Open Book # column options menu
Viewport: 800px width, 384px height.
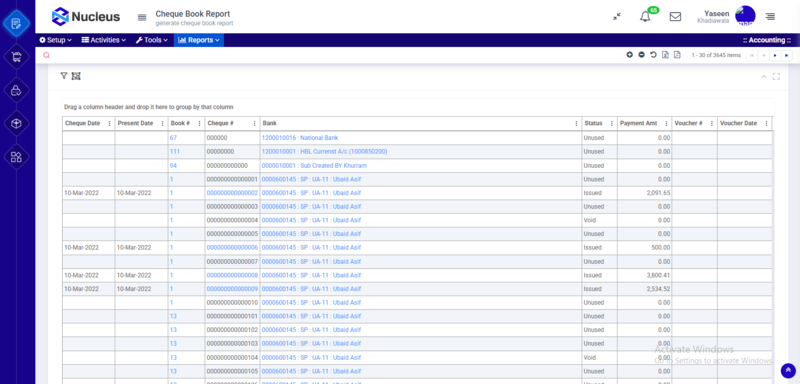pos(199,123)
